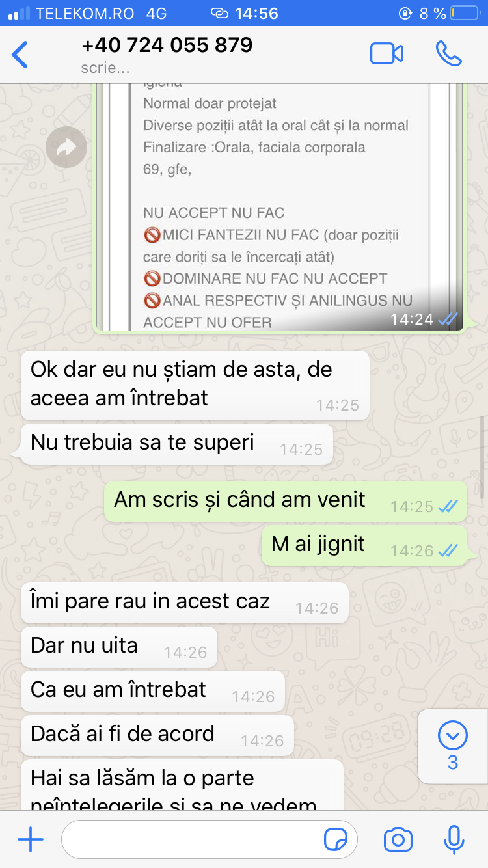Open sticker picker in message field

[336, 840]
